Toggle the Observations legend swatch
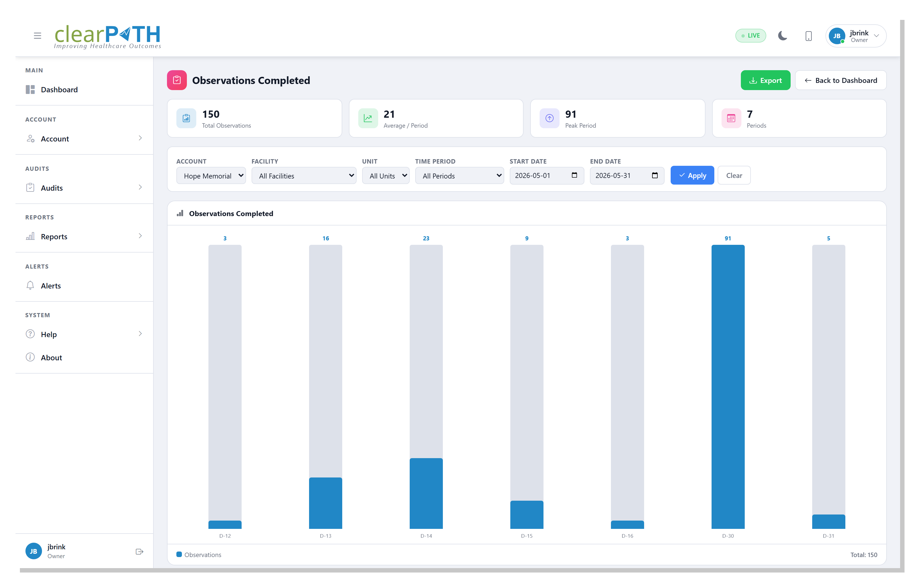Screen dimensions: 920x588 click(179, 554)
